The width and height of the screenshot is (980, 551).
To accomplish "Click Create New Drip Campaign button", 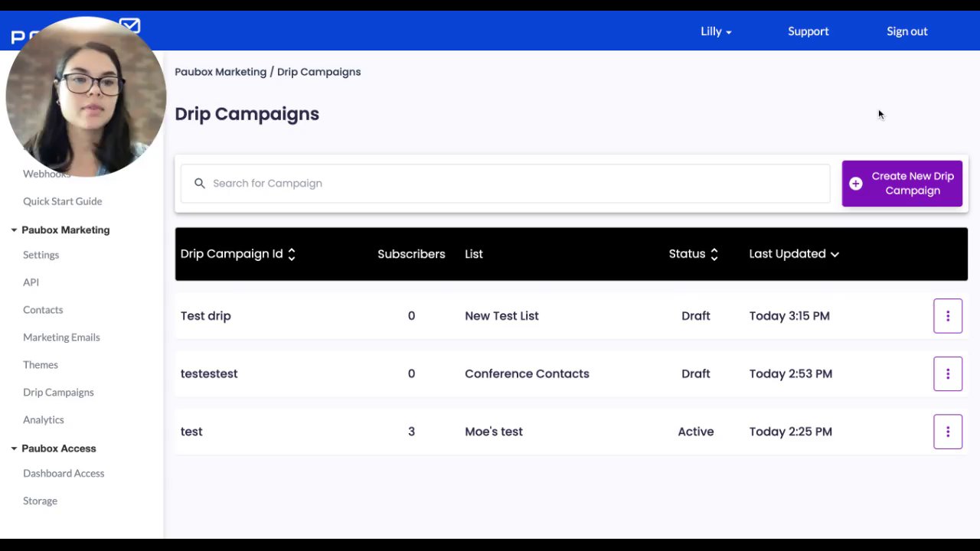I will (902, 184).
